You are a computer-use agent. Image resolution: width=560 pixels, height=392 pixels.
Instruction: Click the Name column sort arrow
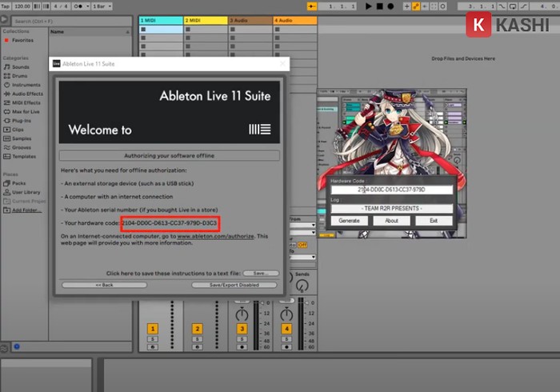128,32
